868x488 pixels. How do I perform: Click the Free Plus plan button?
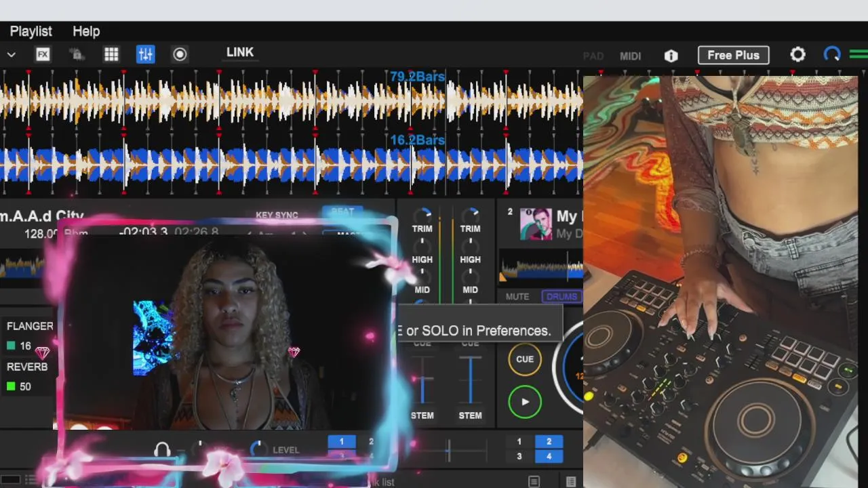tap(733, 55)
